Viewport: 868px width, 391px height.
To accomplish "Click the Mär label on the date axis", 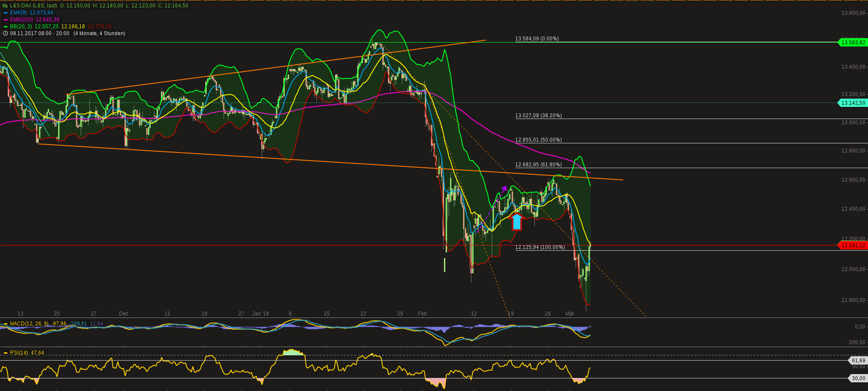I will (570, 314).
